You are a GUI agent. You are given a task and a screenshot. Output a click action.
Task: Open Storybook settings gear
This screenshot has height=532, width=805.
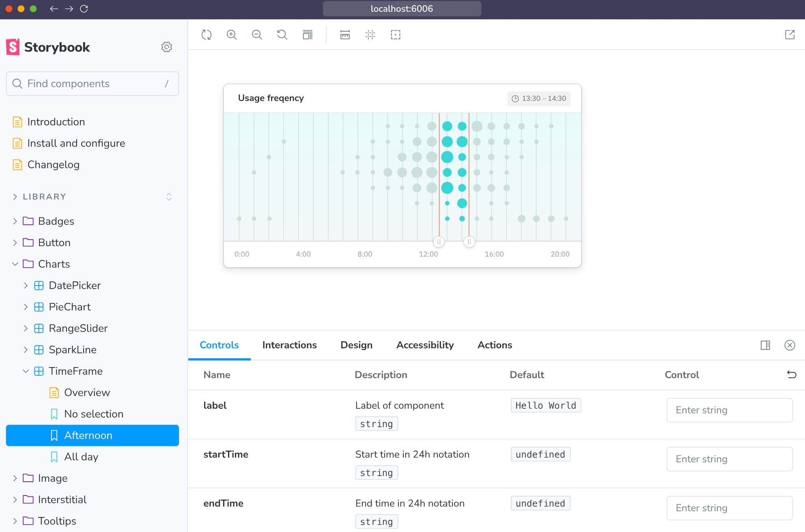[167, 47]
